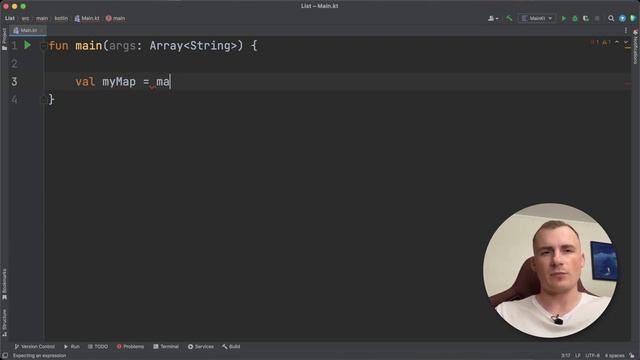Viewport: 640px width, 360px height.
Task: Run main using the green gutter arrow
Action: 27,45
